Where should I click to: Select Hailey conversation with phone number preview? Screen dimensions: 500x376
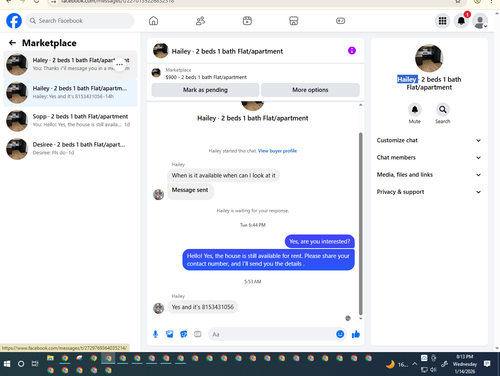coord(70,92)
